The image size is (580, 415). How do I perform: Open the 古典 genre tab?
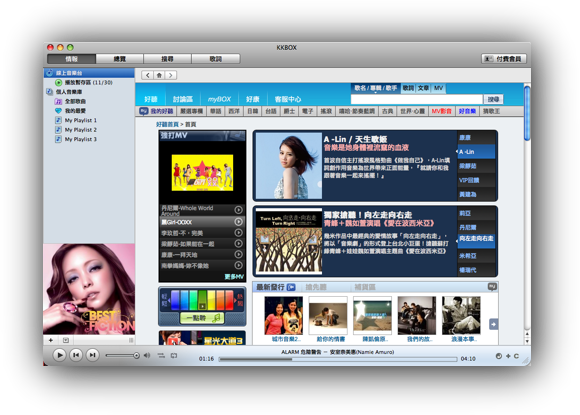click(387, 111)
